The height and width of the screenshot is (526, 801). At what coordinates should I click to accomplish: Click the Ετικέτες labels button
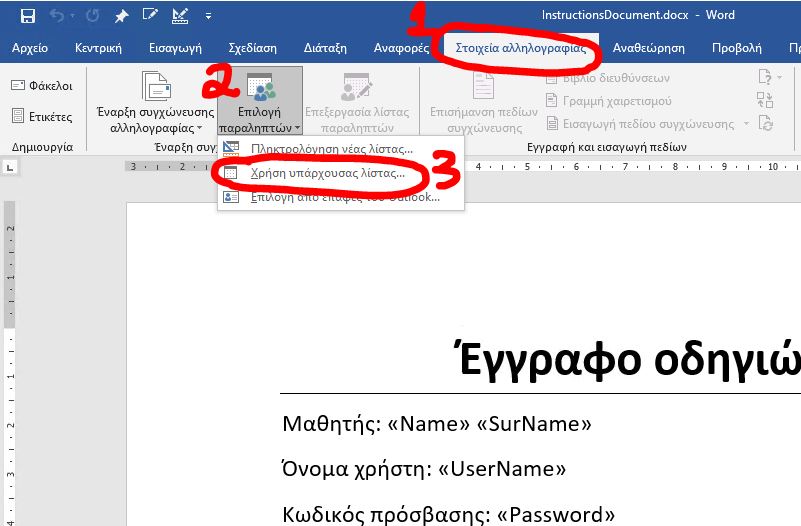point(42,116)
